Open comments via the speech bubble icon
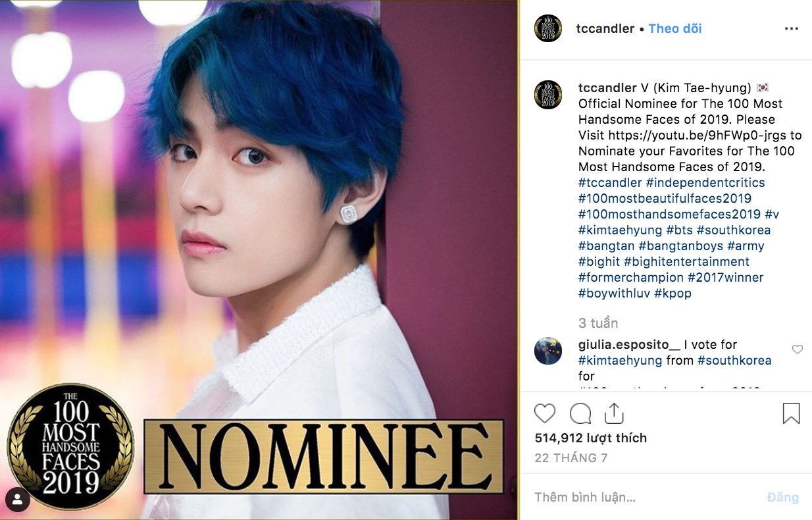812x520 pixels. click(x=580, y=413)
